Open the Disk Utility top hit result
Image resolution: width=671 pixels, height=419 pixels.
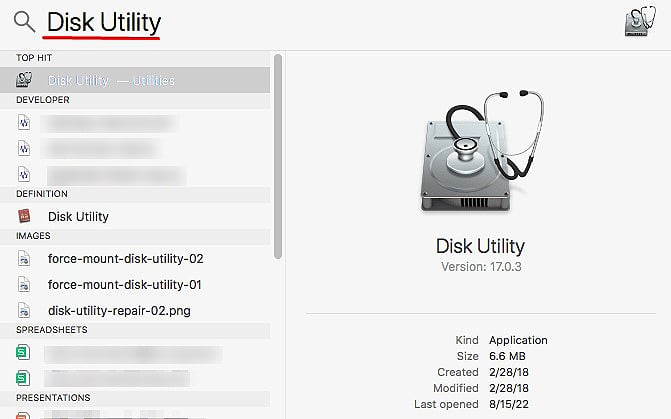coord(135,80)
